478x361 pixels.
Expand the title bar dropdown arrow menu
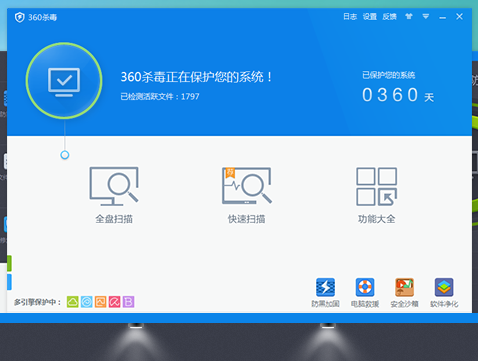pos(426,16)
